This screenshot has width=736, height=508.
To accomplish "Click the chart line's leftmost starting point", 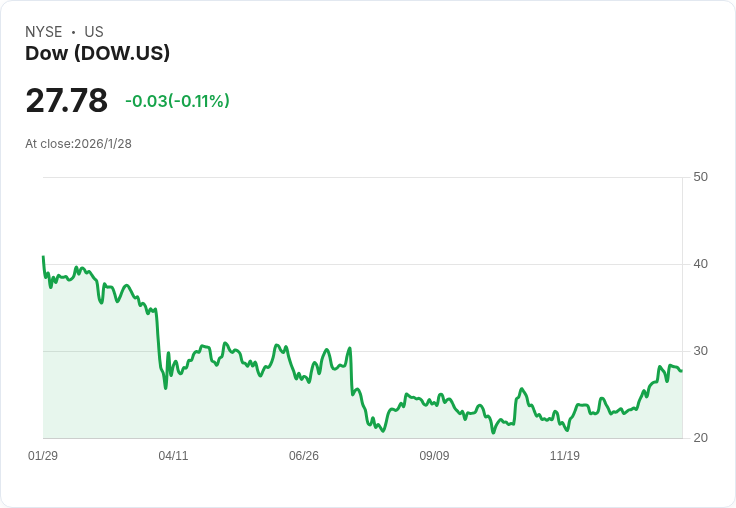I will 43,257.
